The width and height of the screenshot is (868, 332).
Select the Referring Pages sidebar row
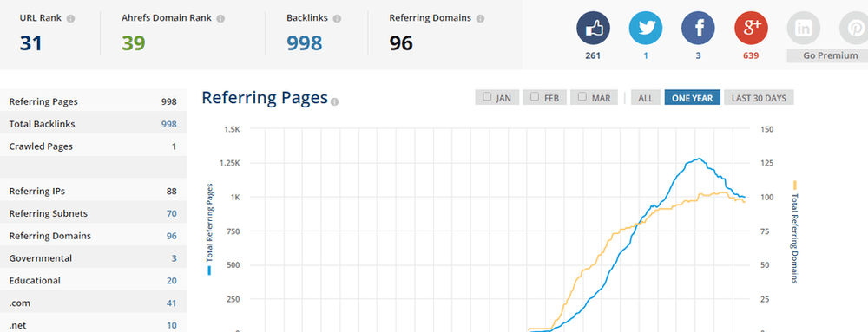(93, 101)
